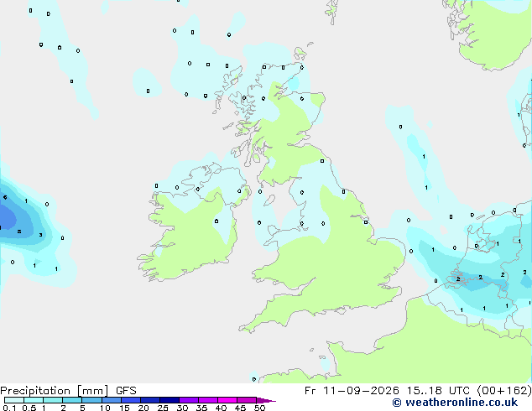The height and width of the screenshot is (411, 532).
Task: Click the Anglesey island outline off Wales
Action: pos(273,231)
